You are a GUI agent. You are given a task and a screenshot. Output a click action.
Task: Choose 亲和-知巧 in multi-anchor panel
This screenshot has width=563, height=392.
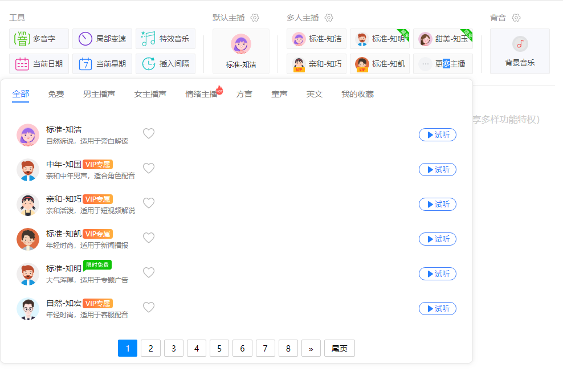tap(316, 64)
